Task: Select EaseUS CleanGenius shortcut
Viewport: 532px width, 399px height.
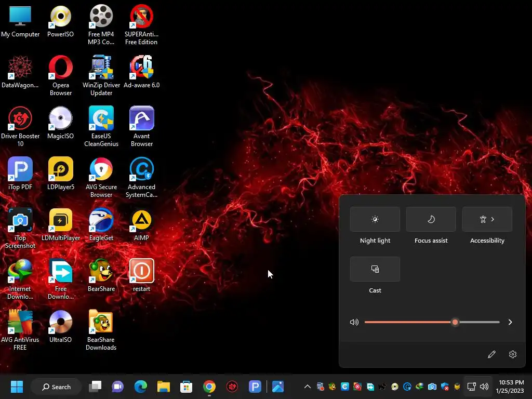Action: (x=101, y=126)
